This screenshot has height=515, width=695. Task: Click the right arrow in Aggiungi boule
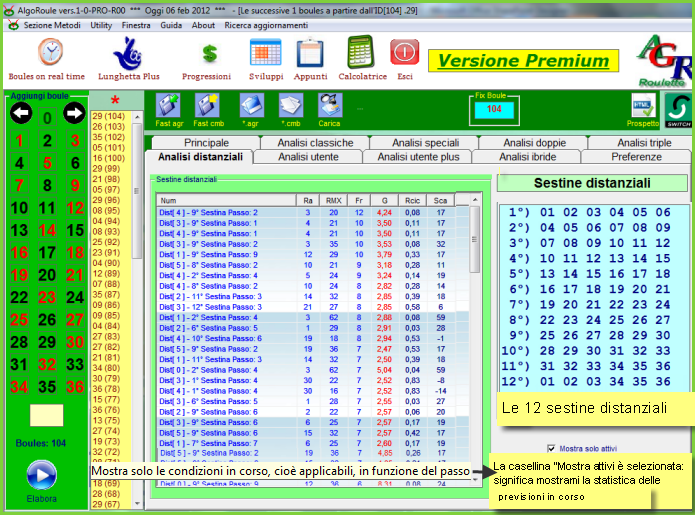74,113
